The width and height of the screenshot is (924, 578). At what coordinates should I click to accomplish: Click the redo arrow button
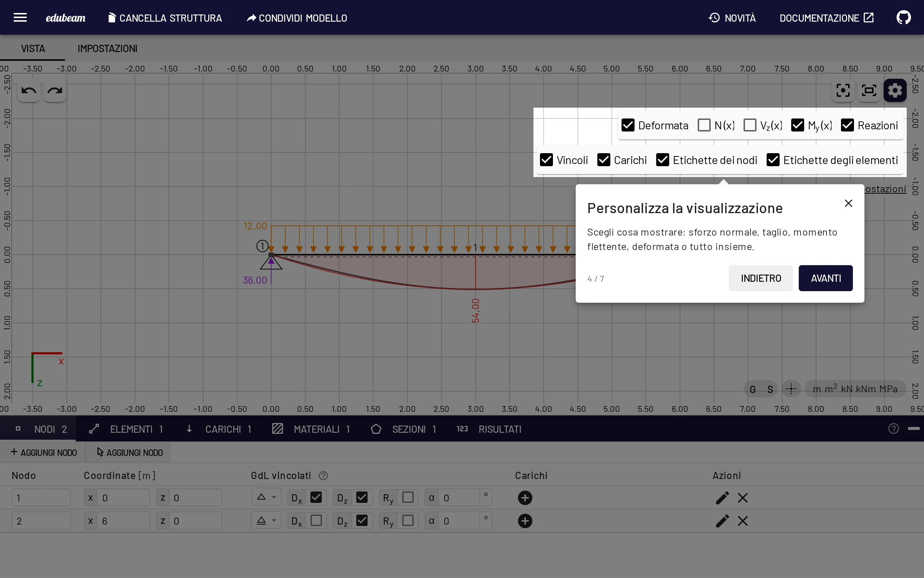pos(55,91)
